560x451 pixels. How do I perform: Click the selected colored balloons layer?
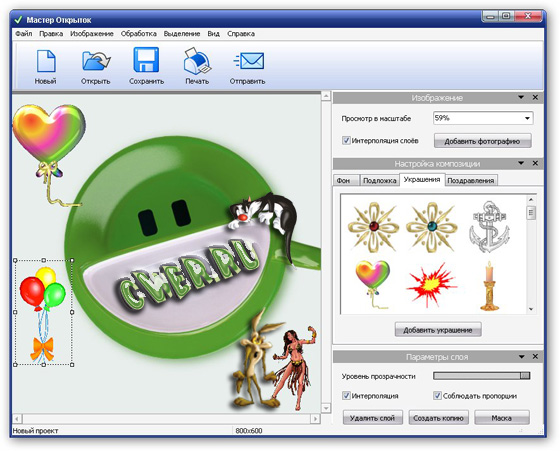pos(44,313)
